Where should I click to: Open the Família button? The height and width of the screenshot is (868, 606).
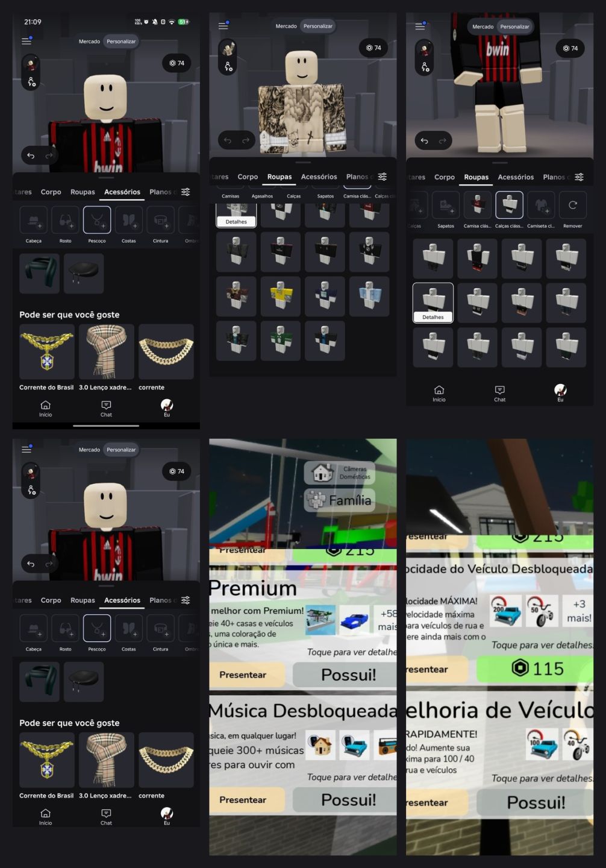tap(340, 500)
